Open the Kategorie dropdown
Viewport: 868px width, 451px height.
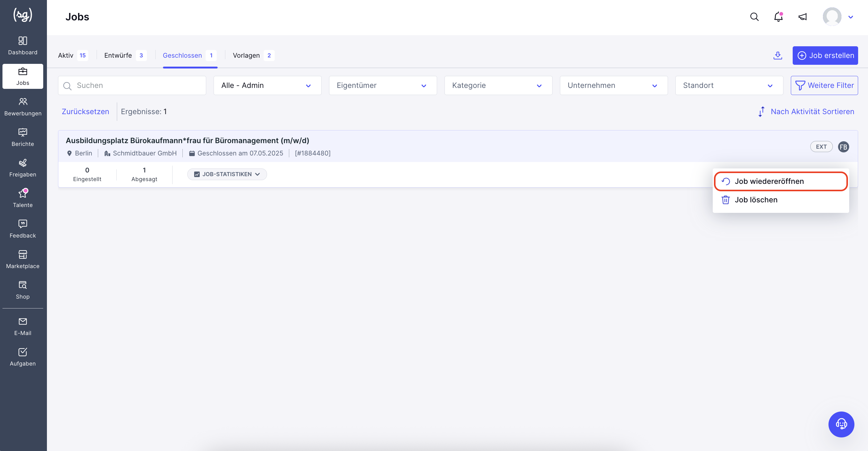(x=498, y=85)
